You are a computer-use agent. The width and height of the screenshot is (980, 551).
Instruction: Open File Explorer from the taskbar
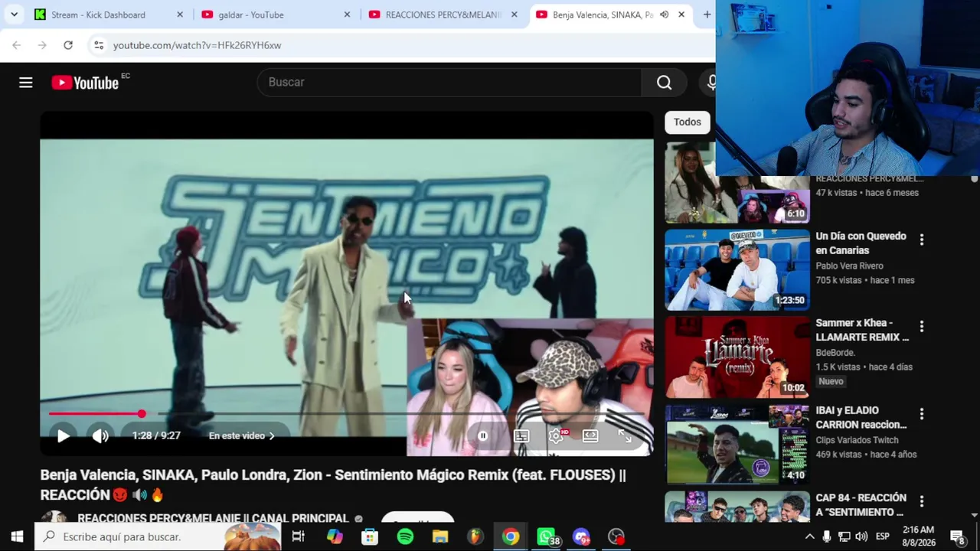pyautogui.click(x=440, y=536)
